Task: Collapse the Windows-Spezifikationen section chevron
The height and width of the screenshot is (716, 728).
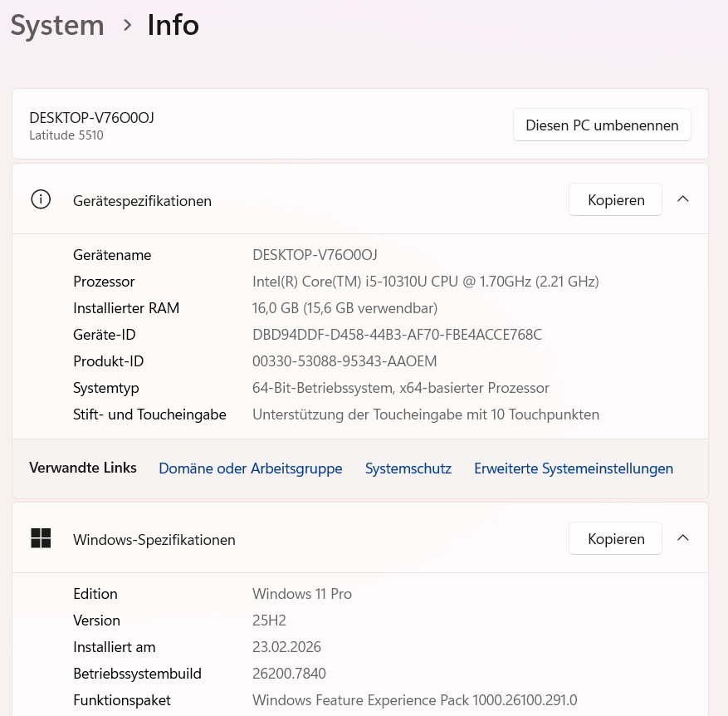Action: coord(682,538)
